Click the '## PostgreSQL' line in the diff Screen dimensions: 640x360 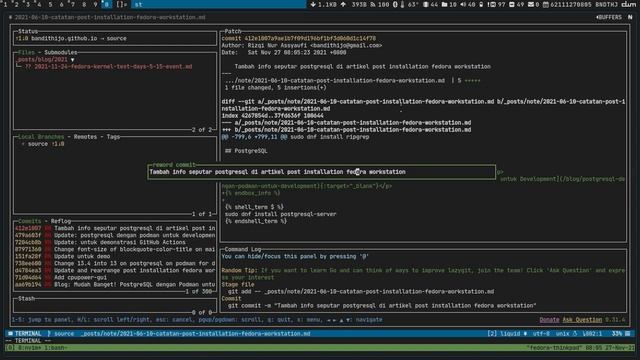246,151
